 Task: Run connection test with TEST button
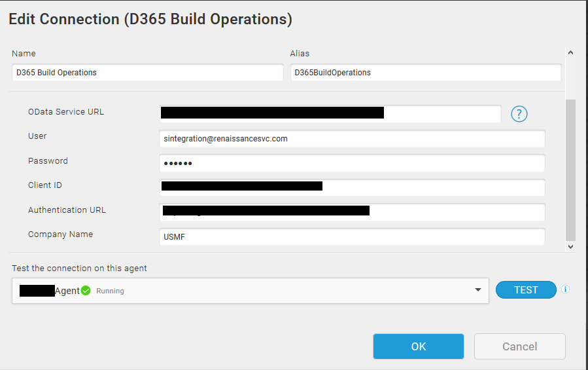[526, 289]
